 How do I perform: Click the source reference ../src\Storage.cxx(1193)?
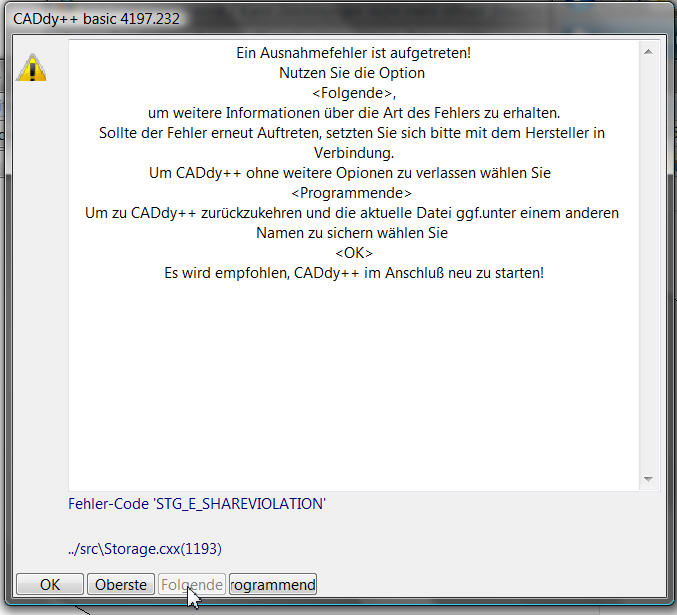click(x=145, y=549)
